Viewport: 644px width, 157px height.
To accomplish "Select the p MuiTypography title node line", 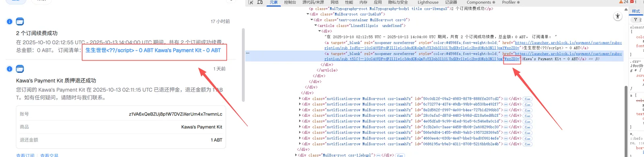I will [x=401, y=8].
